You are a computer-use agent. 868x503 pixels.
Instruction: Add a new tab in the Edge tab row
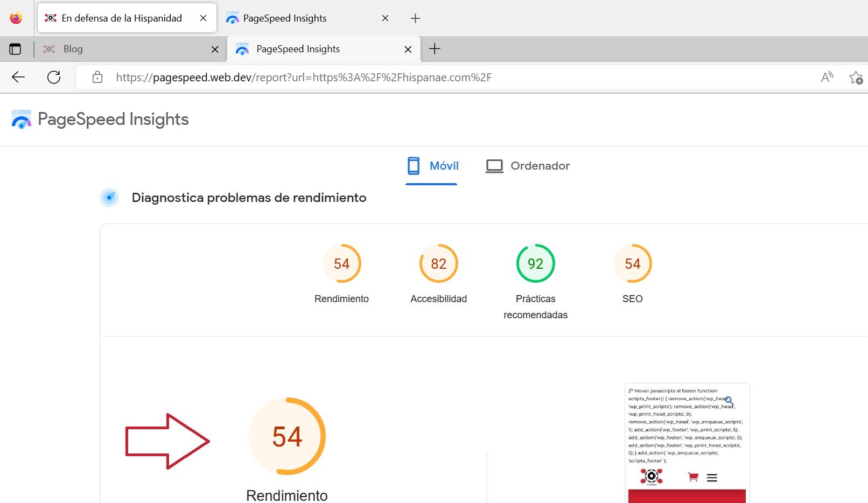coord(435,49)
